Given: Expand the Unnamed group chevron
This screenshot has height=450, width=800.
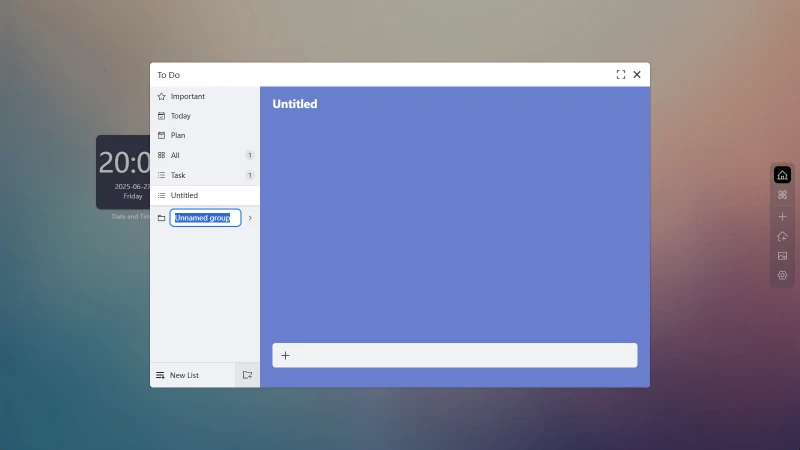Looking at the screenshot, I should point(250,218).
